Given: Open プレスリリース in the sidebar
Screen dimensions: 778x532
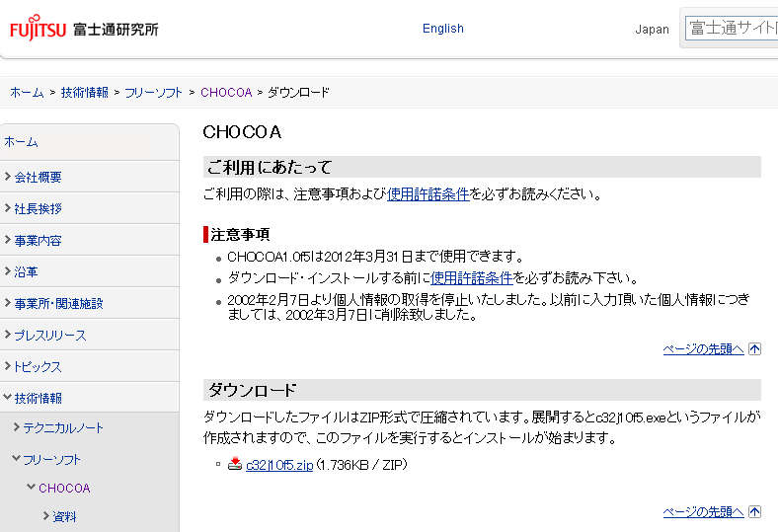Looking at the screenshot, I should 49,336.
